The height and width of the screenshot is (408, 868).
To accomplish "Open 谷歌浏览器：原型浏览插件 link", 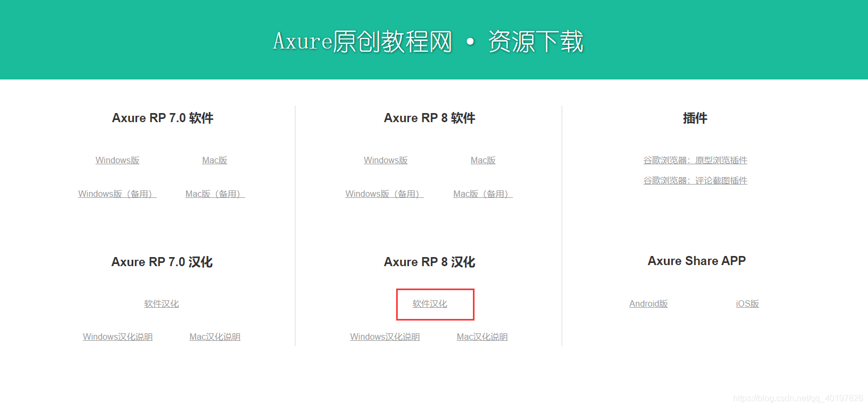I will [x=695, y=161].
